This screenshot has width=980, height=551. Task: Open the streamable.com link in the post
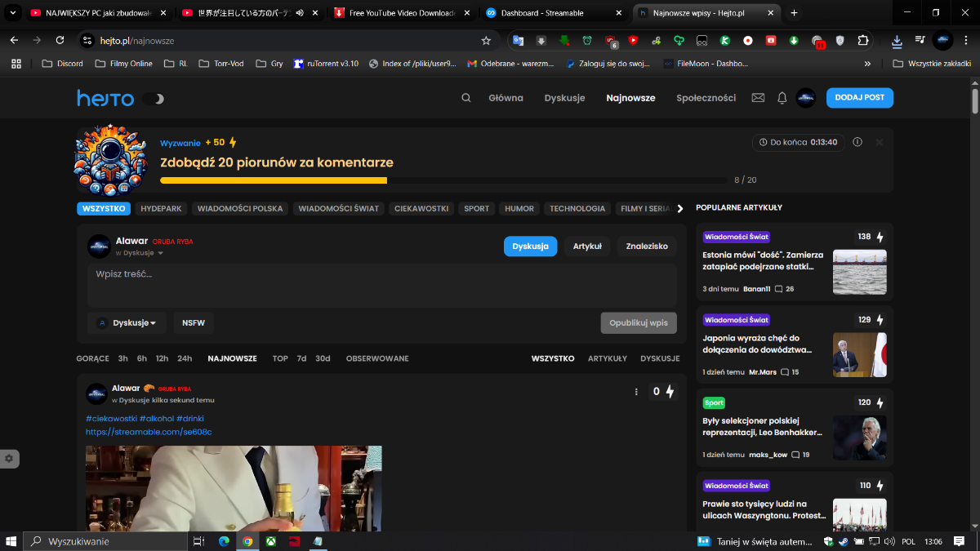[x=149, y=432]
